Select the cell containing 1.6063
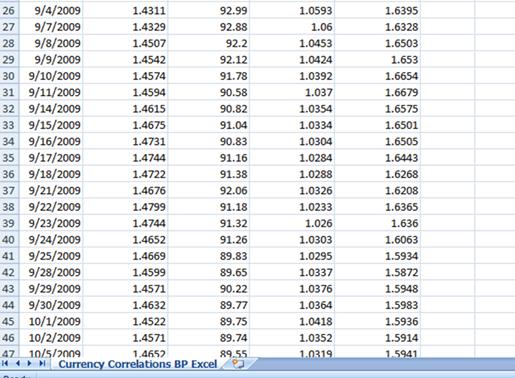The height and width of the screenshot is (378, 515). (x=378, y=239)
